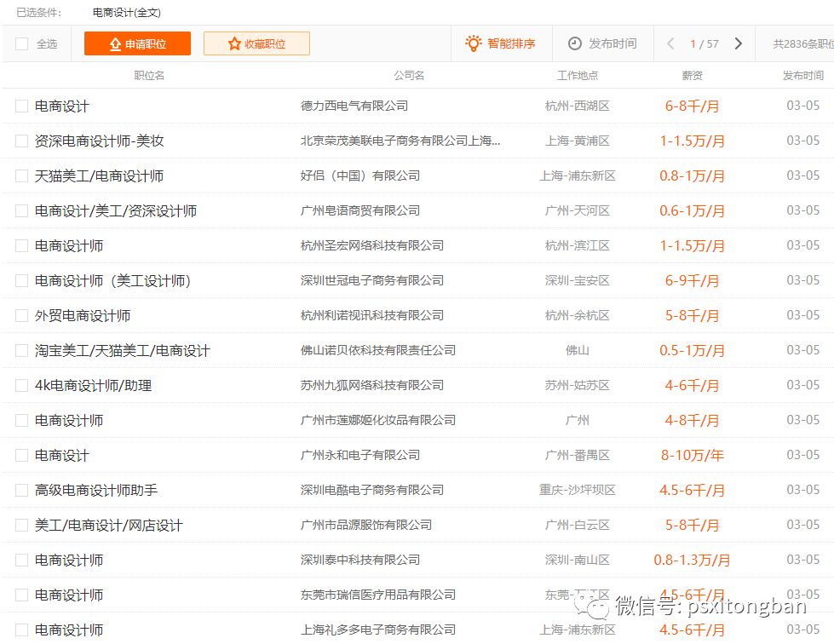Click the clock icon beside 发布时间

click(x=574, y=41)
